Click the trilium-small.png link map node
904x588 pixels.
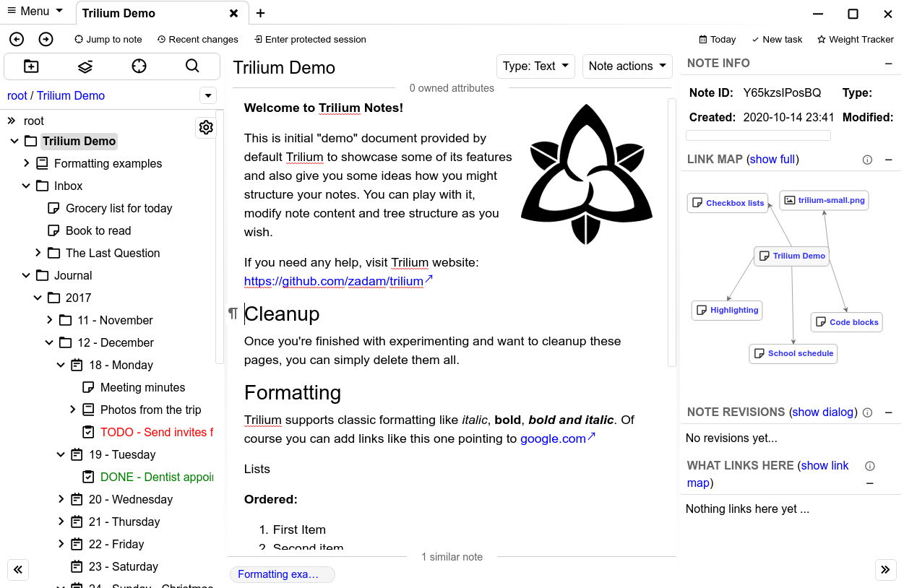coord(825,200)
